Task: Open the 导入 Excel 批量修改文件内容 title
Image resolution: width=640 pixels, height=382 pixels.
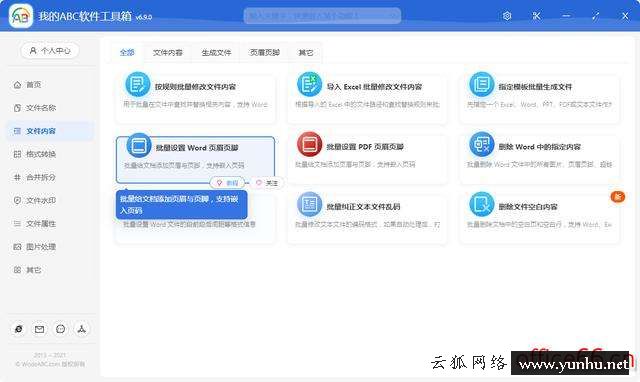Action: click(x=374, y=87)
